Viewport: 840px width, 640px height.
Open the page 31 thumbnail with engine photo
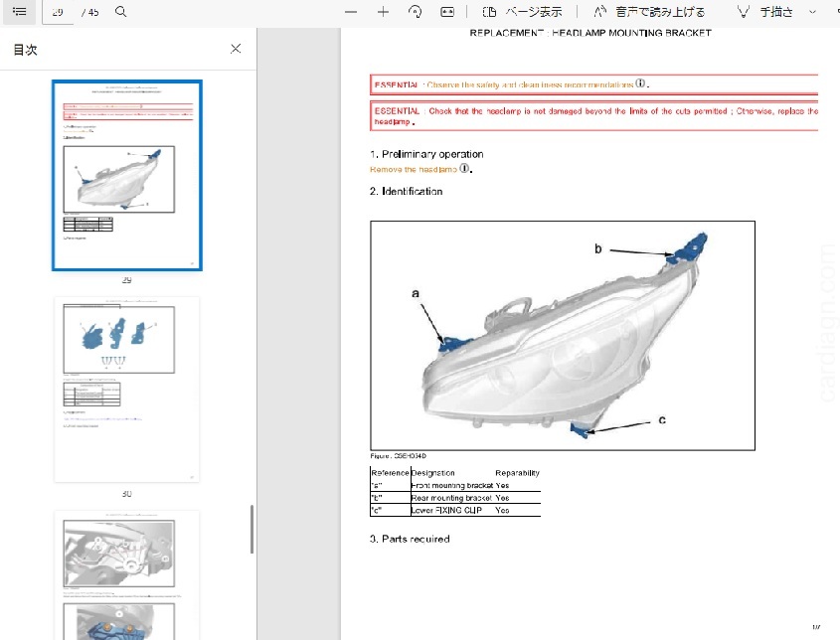127,574
